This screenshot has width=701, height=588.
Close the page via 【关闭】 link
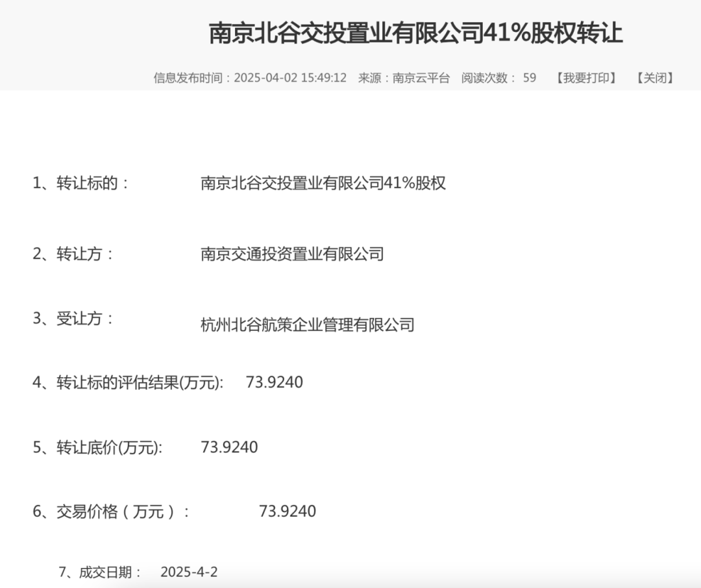655,78
